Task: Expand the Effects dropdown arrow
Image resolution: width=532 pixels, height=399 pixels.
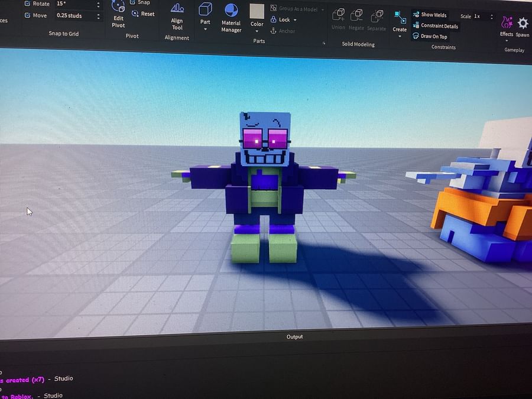Action: click(x=507, y=41)
